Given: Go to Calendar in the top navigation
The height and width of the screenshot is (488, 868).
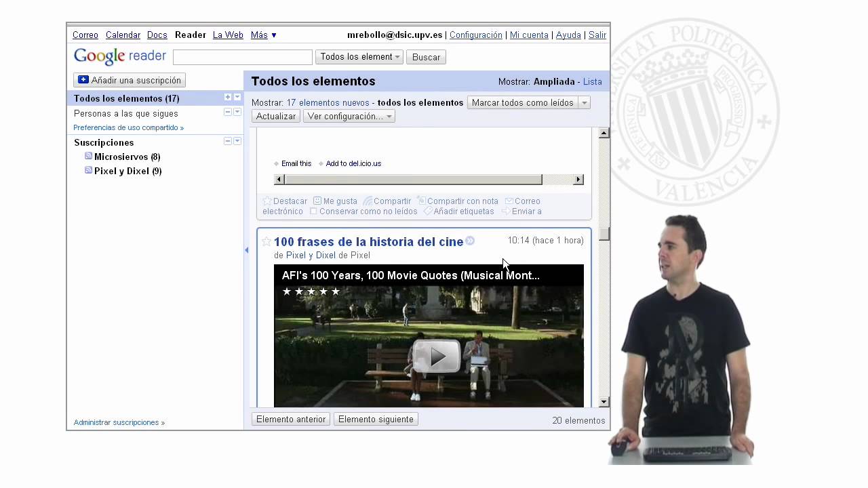Looking at the screenshot, I should click(x=123, y=35).
